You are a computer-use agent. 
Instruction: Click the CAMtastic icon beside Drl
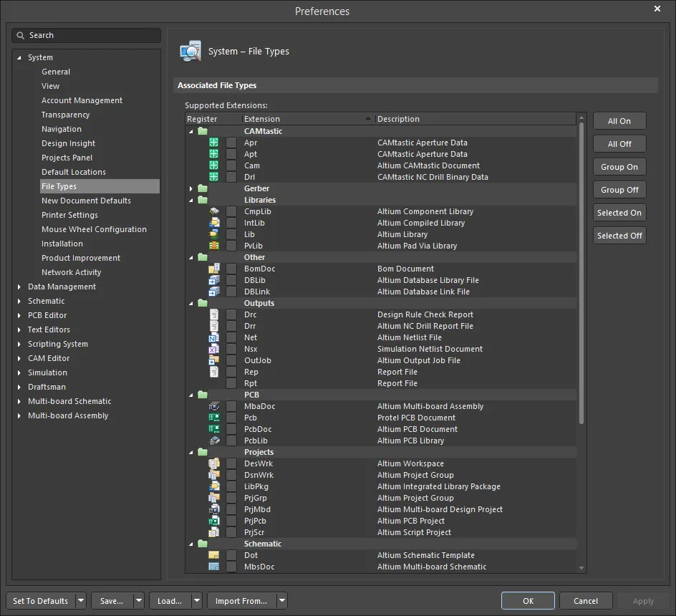(x=214, y=177)
